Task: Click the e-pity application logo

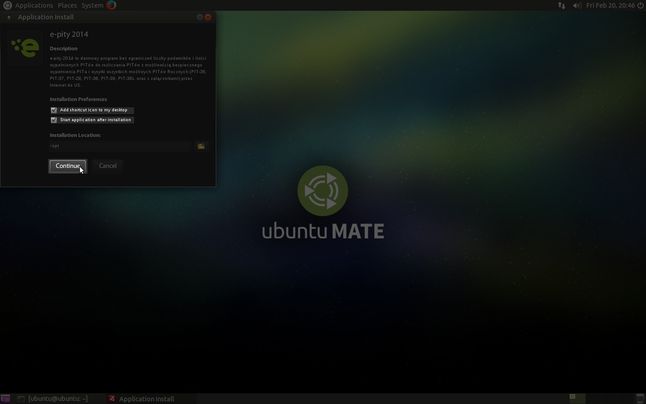Action: (26, 48)
